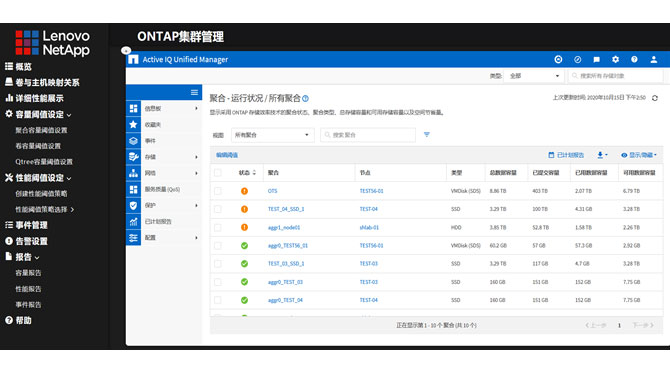The height and width of the screenshot is (373, 670).
Task: Open the notifications flag icon in header
Action: [597, 59]
